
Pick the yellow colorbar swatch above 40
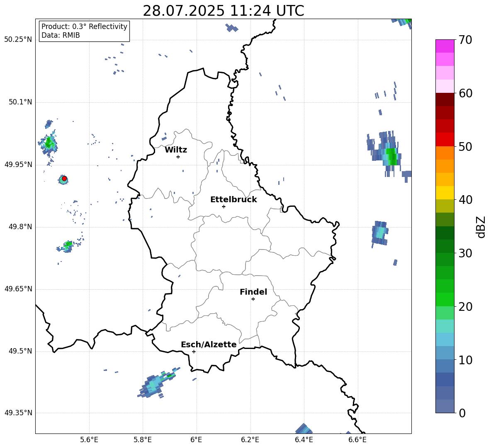pyautogui.click(x=445, y=193)
